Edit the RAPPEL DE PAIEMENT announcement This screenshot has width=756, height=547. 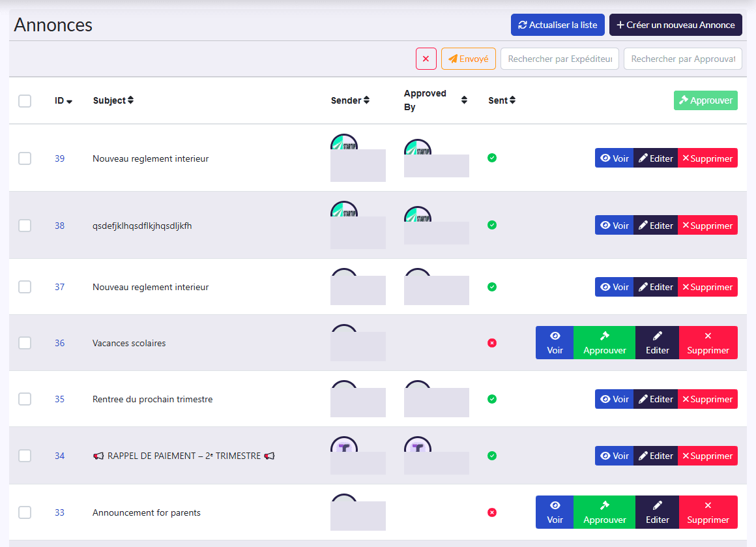[656, 456]
